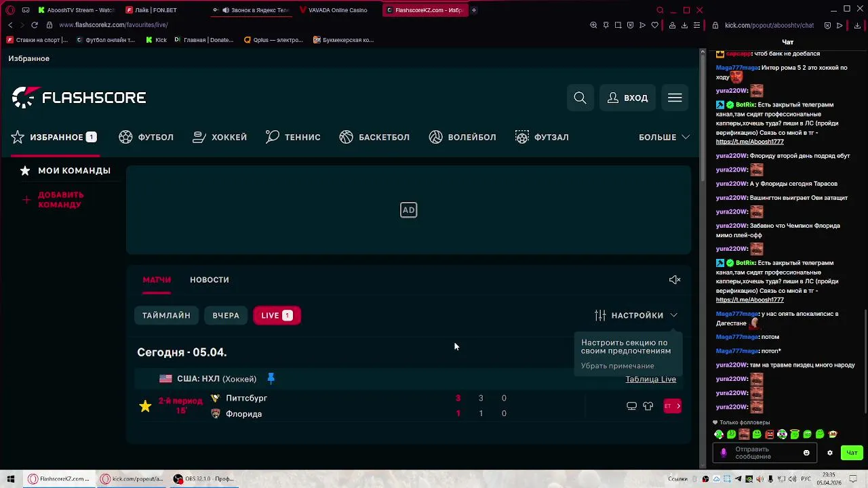Click ДОБАВИТЬ КОМАНДУ link

(x=53, y=199)
